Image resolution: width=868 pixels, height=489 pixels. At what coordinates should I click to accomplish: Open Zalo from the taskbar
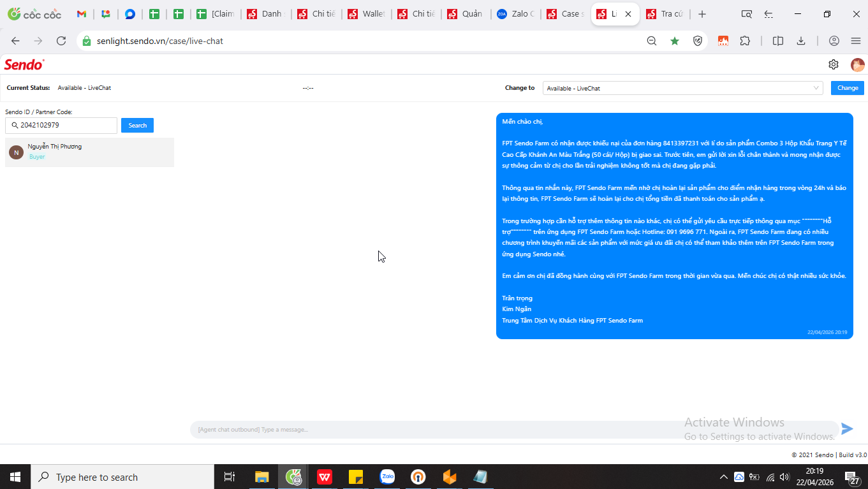click(387, 477)
